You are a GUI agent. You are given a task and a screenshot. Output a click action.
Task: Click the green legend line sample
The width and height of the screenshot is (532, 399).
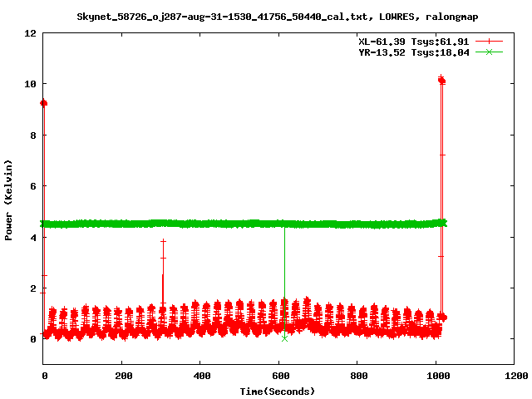489,52
